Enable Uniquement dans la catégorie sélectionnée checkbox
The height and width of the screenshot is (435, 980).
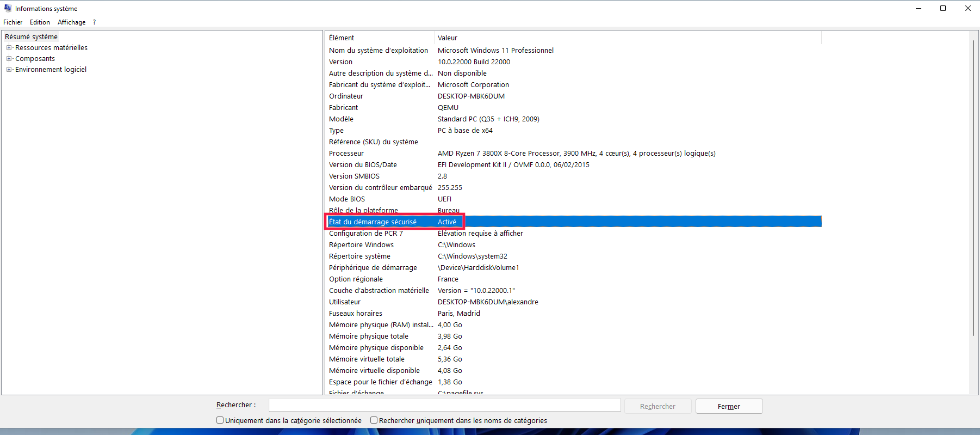(x=220, y=420)
